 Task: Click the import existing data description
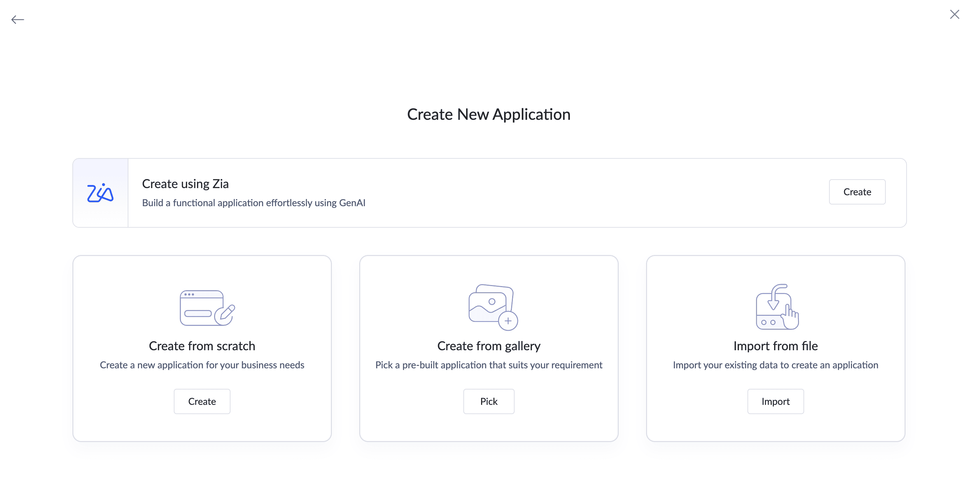(775, 365)
